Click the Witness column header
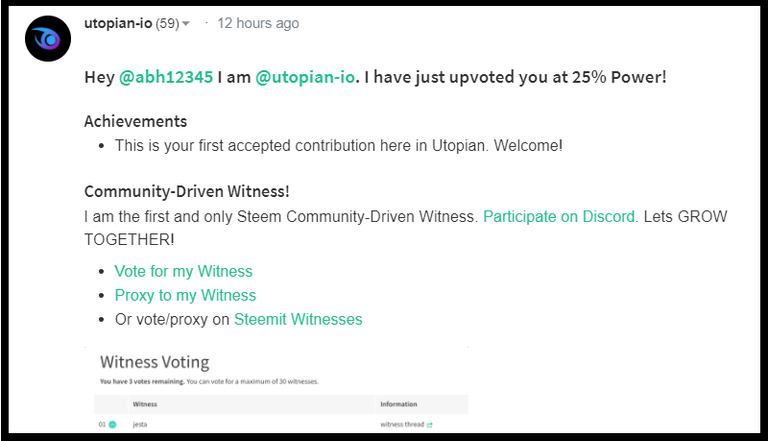Viewport: 768px width, 441px height. click(x=145, y=404)
